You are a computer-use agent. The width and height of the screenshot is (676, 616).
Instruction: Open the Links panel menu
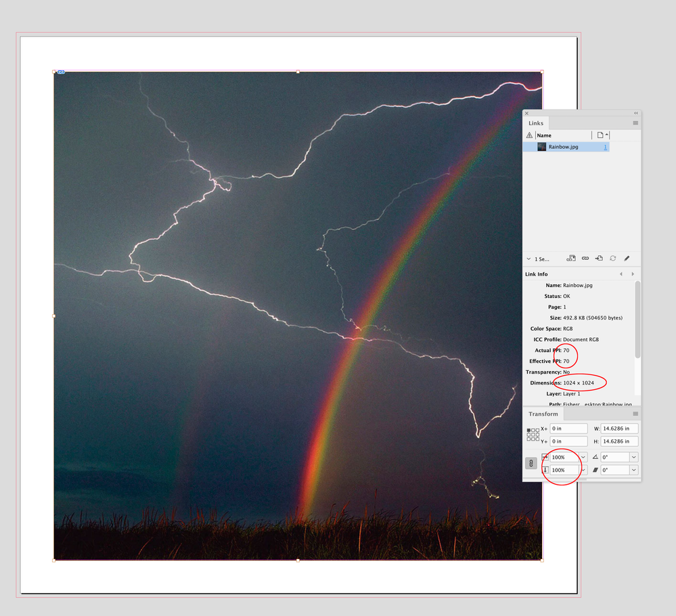(635, 123)
